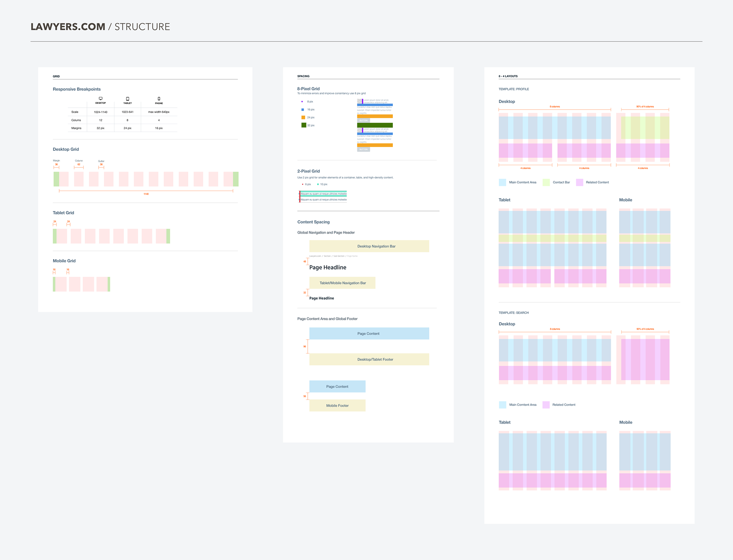The image size is (733, 560).
Task: Click the 1024-1140 scale cell
Action: pyautogui.click(x=101, y=112)
